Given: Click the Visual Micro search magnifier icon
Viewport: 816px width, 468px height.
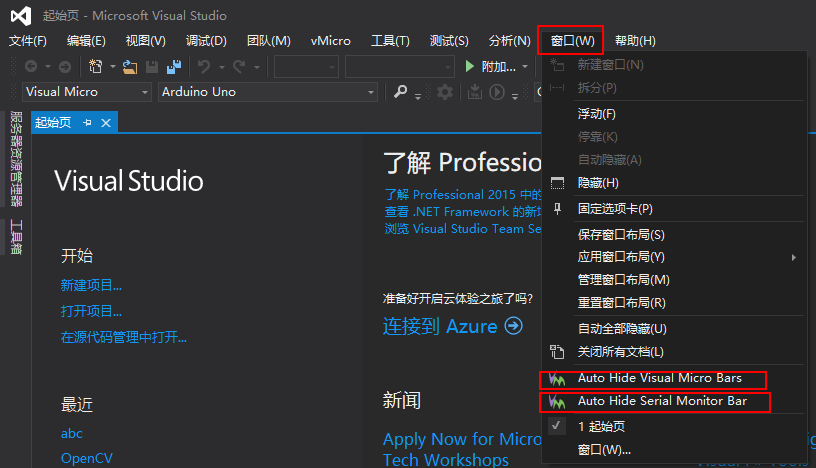Looking at the screenshot, I should tap(400, 92).
